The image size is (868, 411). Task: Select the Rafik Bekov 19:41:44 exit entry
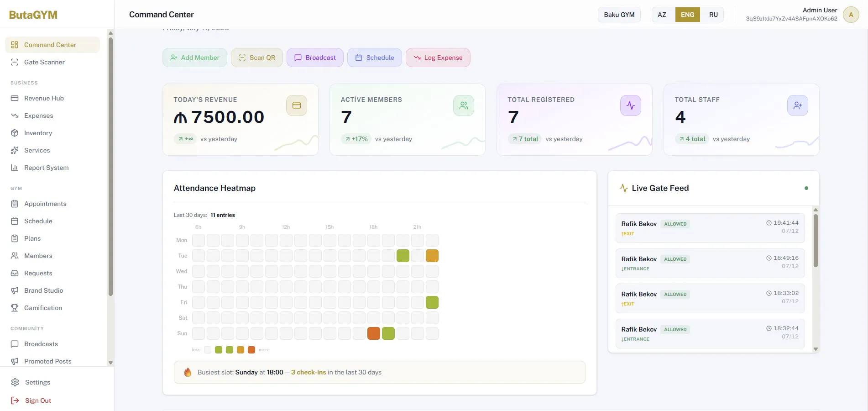point(710,228)
